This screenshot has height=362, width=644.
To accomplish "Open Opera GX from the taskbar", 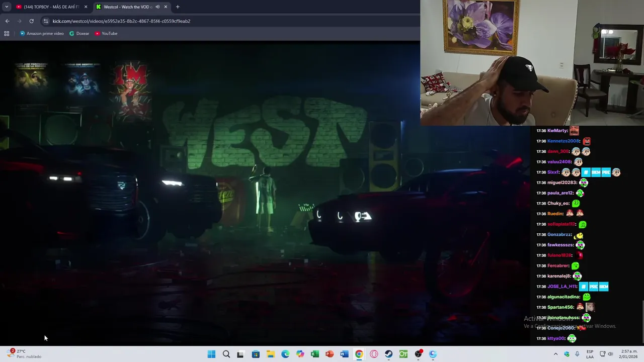I will coord(374,354).
